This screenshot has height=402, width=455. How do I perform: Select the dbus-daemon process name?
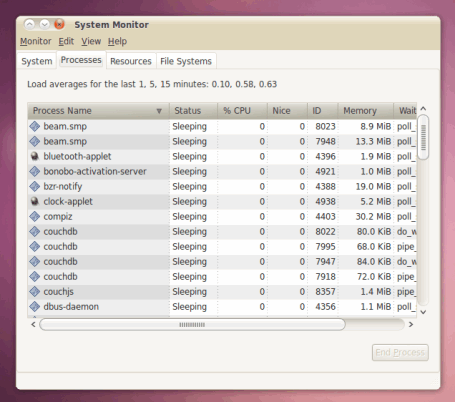pos(71,306)
